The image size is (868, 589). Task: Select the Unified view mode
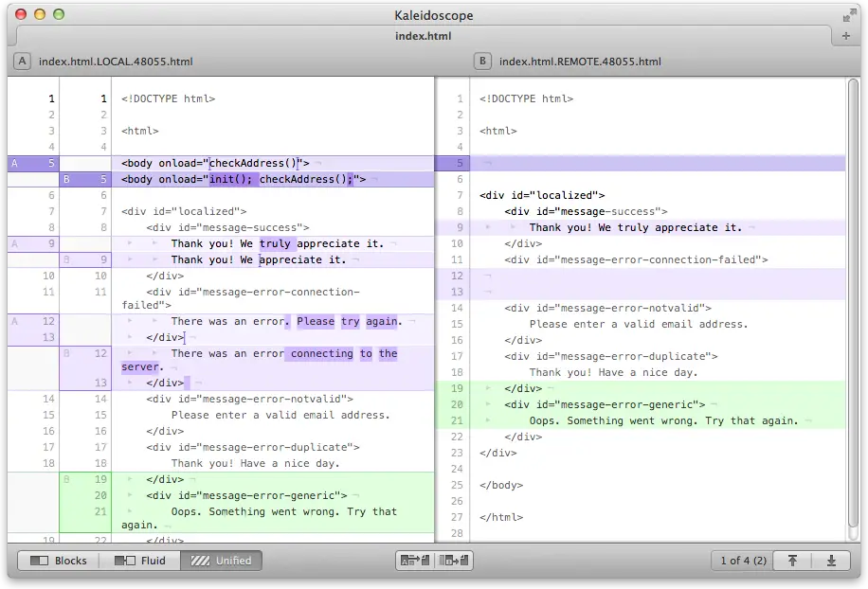pos(221,561)
